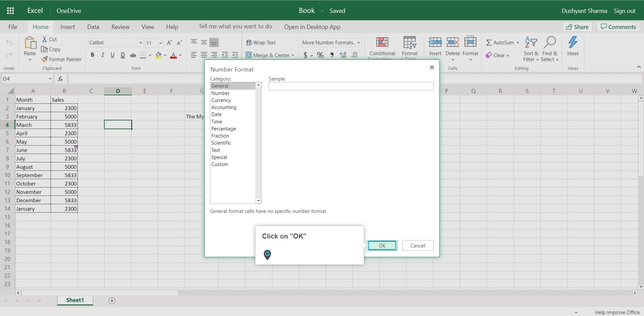Select the Percent Style icon

pyautogui.click(x=320, y=55)
